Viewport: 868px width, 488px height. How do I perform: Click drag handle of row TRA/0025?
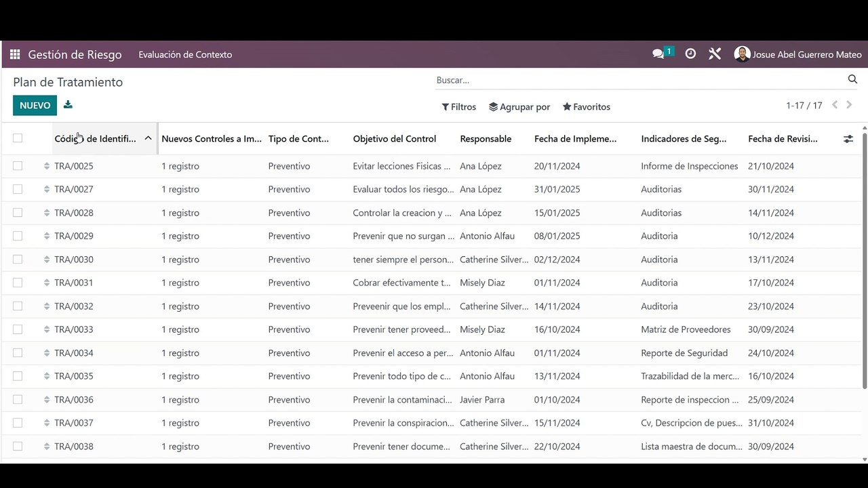[47, 166]
